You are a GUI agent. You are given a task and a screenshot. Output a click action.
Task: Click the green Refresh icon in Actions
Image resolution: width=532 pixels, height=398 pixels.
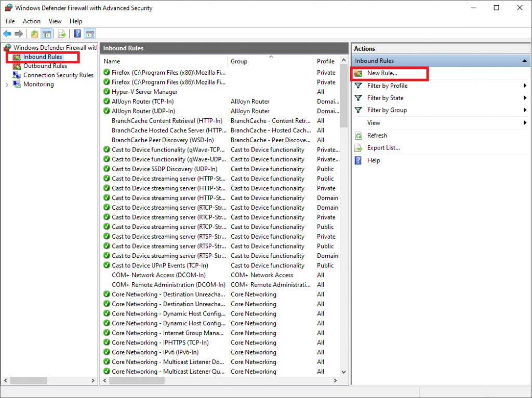click(x=358, y=135)
